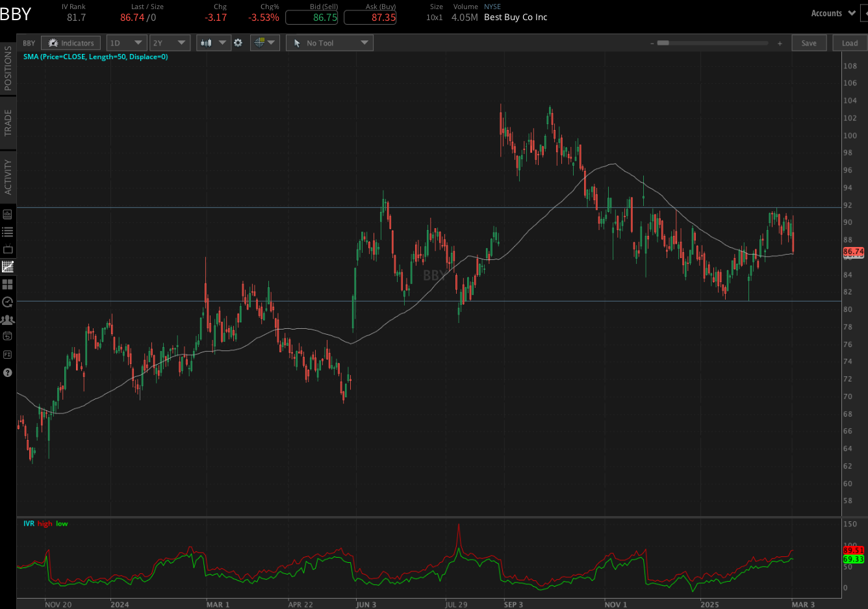868x609 pixels.
Task: Click the question mark help icon
Action: 8,373
